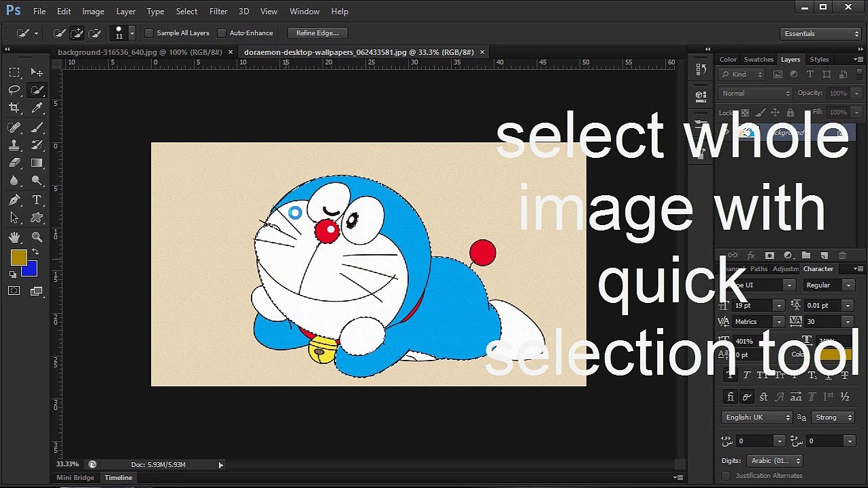868x488 pixels.
Task: Open the layer blend mode dropdown
Action: tap(755, 93)
